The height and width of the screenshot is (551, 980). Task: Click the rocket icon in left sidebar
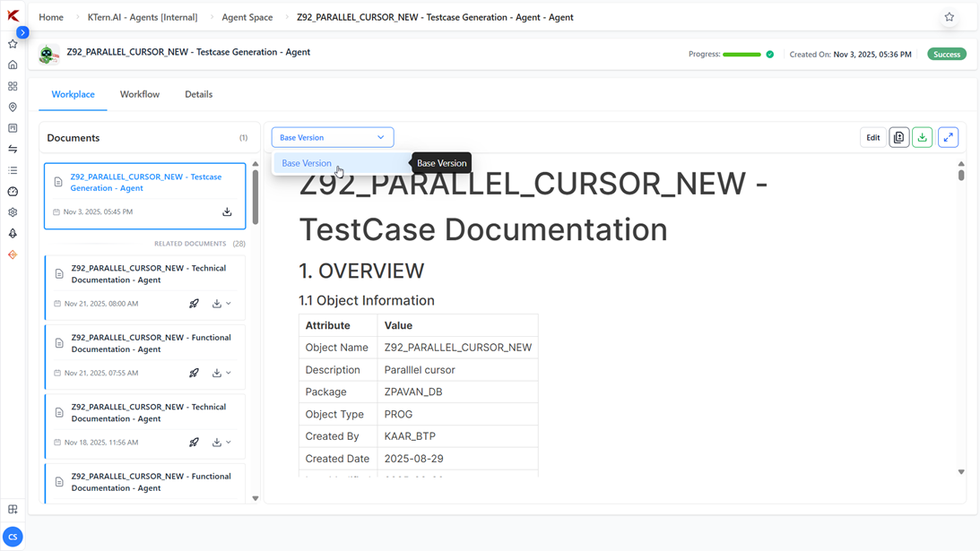(x=13, y=233)
